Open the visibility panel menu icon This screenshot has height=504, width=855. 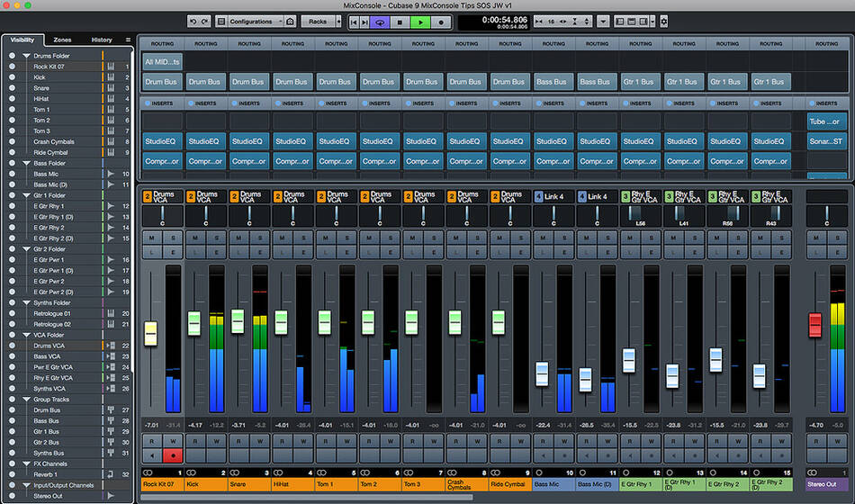point(128,40)
